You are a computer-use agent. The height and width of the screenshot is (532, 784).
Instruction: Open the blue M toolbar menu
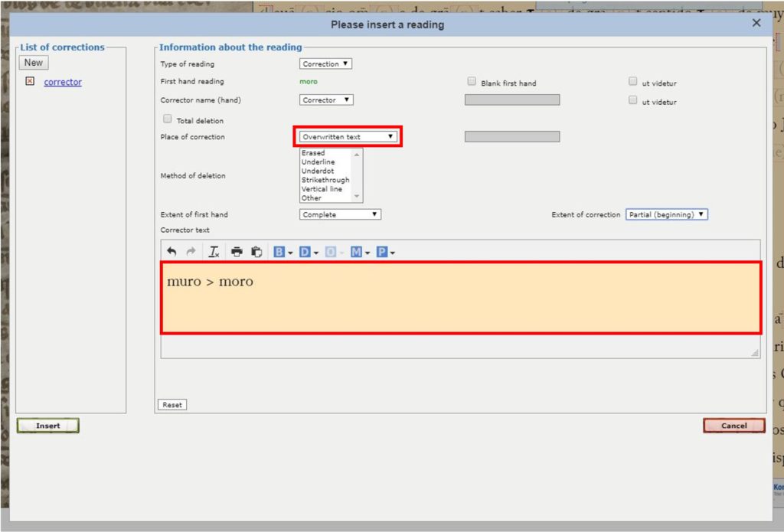tap(360, 252)
